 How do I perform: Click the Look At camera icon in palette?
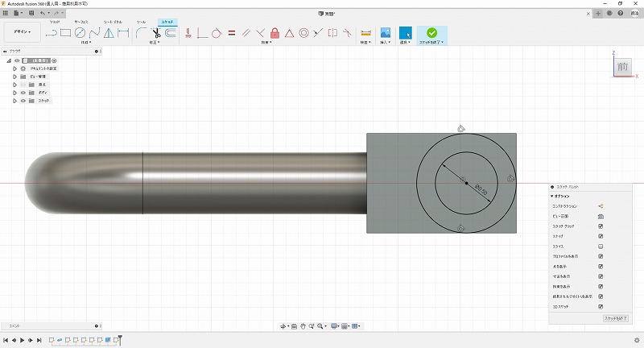point(601,216)
